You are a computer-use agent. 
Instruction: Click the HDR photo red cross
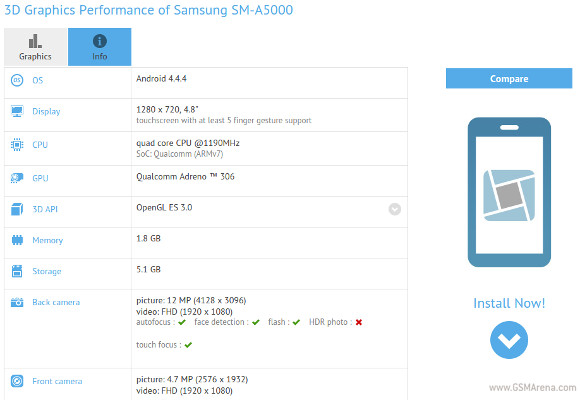click(358, 322)
